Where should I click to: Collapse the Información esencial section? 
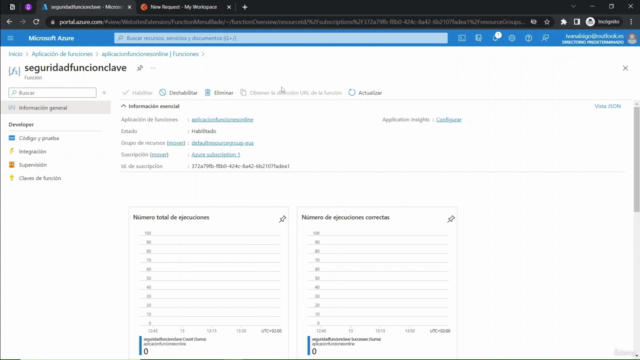point(150,106)
